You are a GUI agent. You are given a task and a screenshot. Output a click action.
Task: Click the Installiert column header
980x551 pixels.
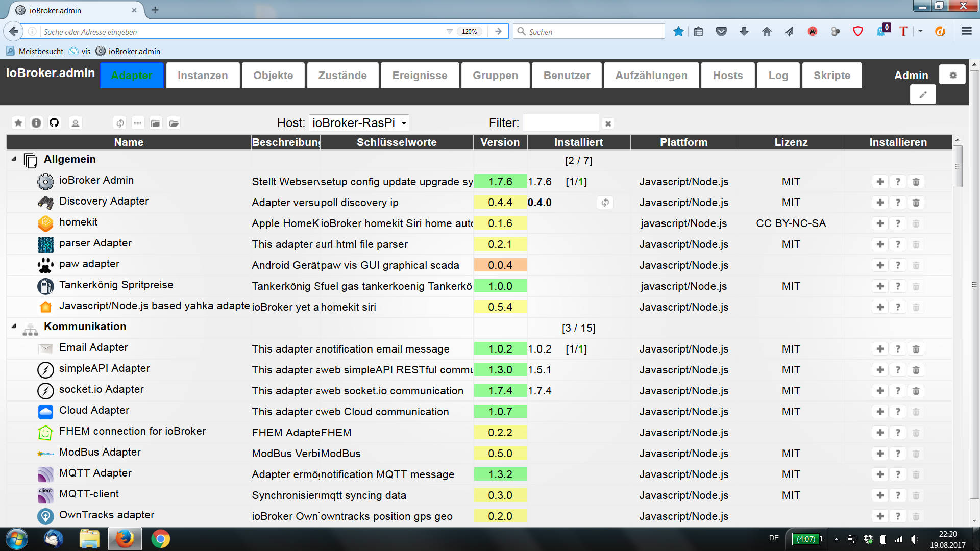coord(579,142)
